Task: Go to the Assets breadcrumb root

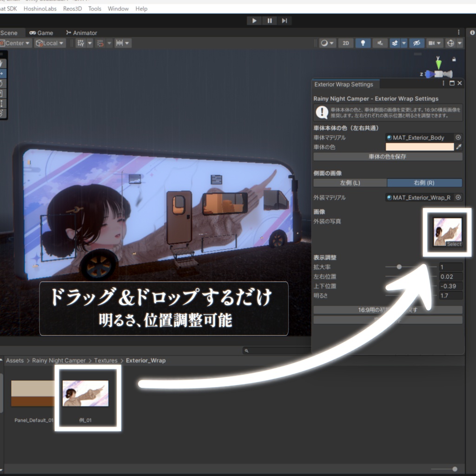Action: [15, 360]
